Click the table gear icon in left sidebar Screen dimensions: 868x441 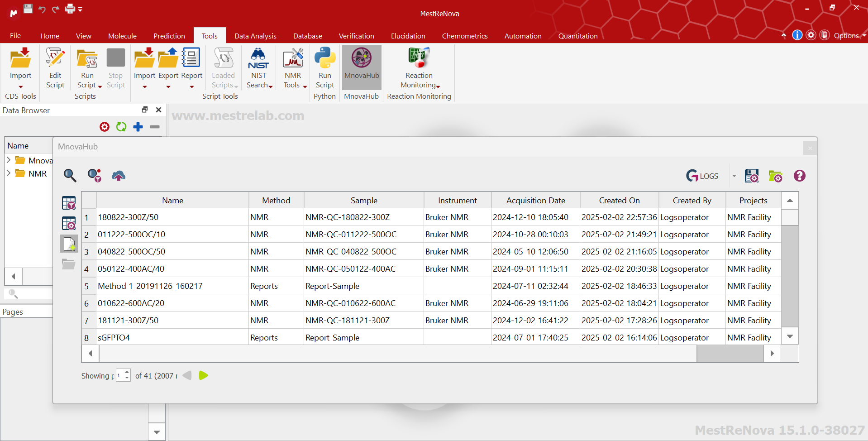[x=69, y=223]
